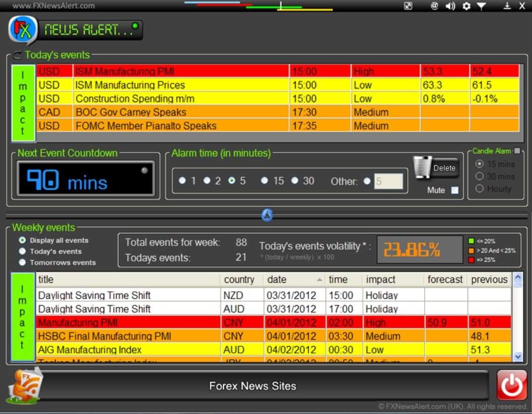
Task: Click the red power button
Action: pos(512,385)
